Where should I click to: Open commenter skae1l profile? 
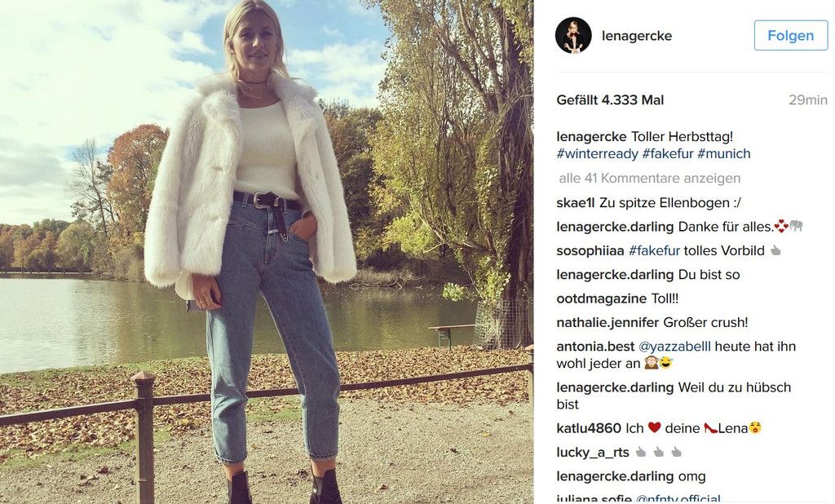click(x=576, y=203)
